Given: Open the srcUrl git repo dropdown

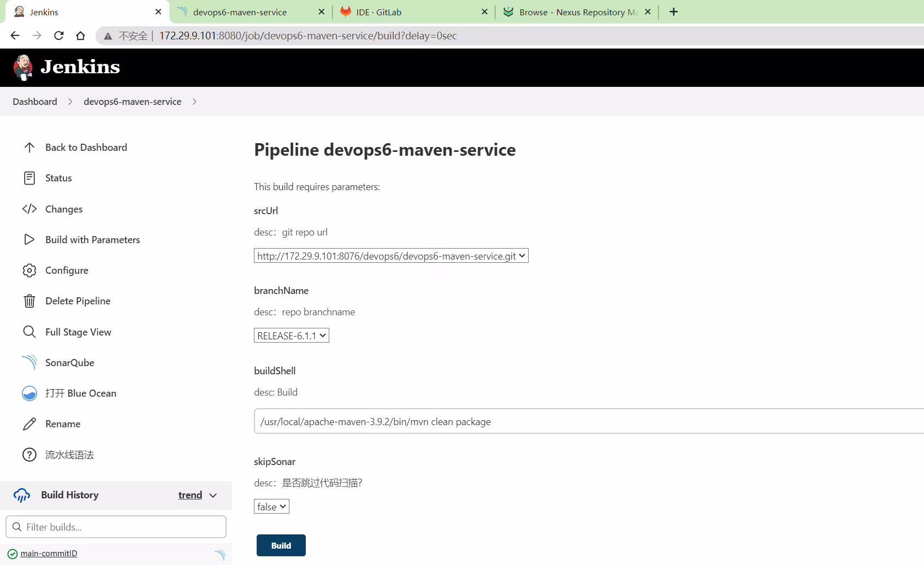Looking at the screenshot, I should (391, 256).
